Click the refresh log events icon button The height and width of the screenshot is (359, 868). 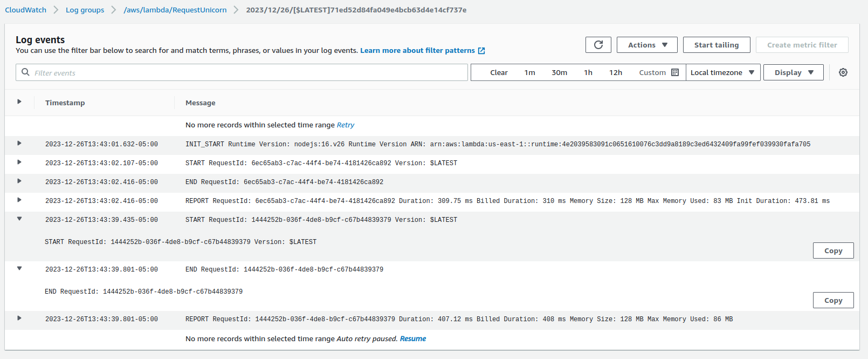(598, 45)
